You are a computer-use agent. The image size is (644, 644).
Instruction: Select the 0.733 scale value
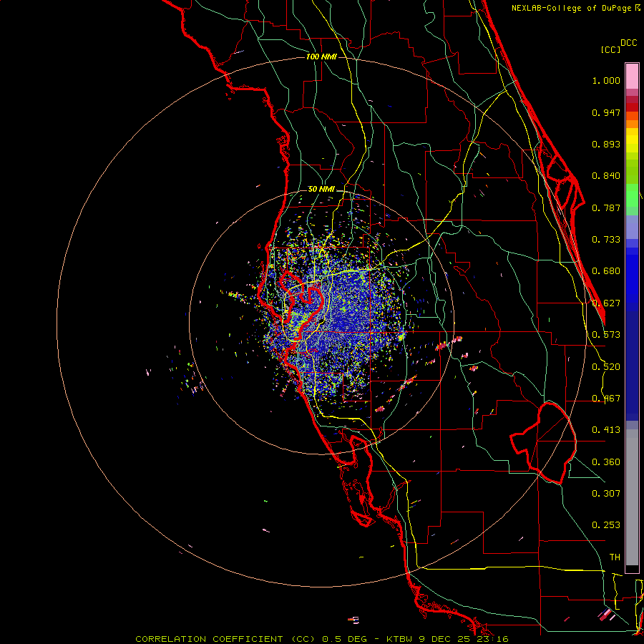pos(606,240)
